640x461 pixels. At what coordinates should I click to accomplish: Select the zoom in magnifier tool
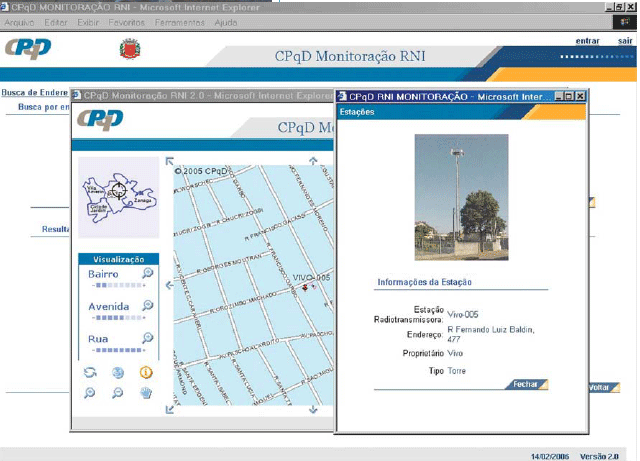[90, 393]
